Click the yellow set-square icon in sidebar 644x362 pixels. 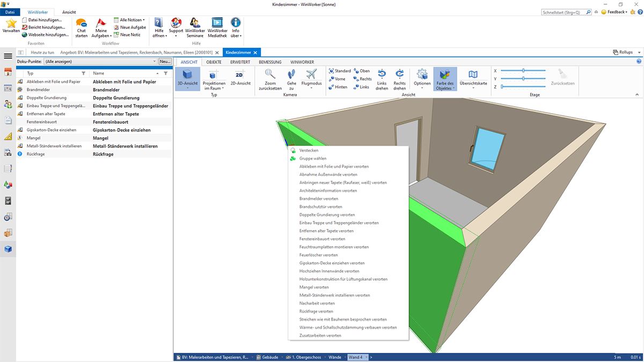point(8,137)
